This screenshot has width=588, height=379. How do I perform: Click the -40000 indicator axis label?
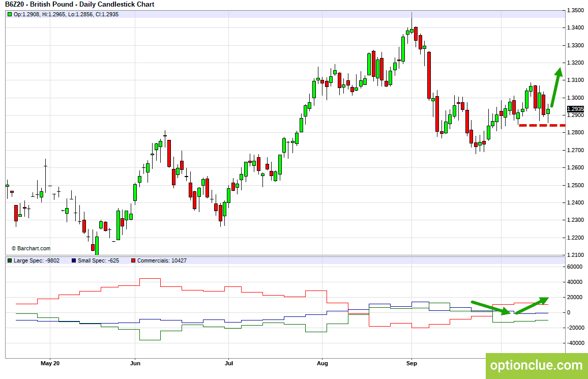pyautogui.click(x=576, y=343)
